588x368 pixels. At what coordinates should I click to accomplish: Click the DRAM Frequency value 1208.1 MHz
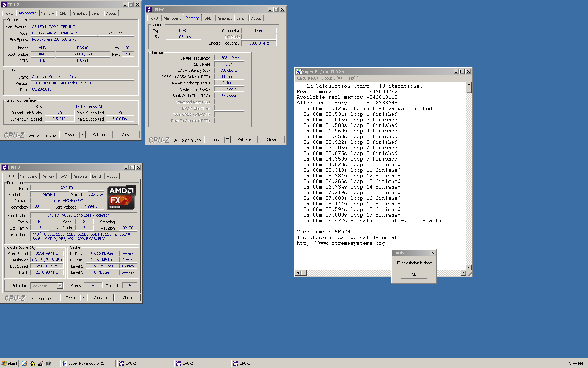[x=229, y=58]
